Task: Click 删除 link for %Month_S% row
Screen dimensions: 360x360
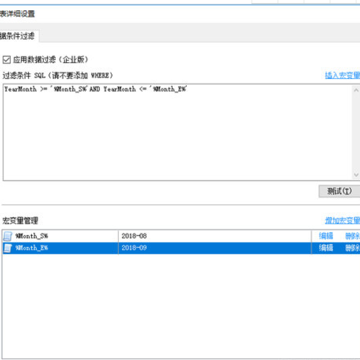Action: (x=353, y=236)
